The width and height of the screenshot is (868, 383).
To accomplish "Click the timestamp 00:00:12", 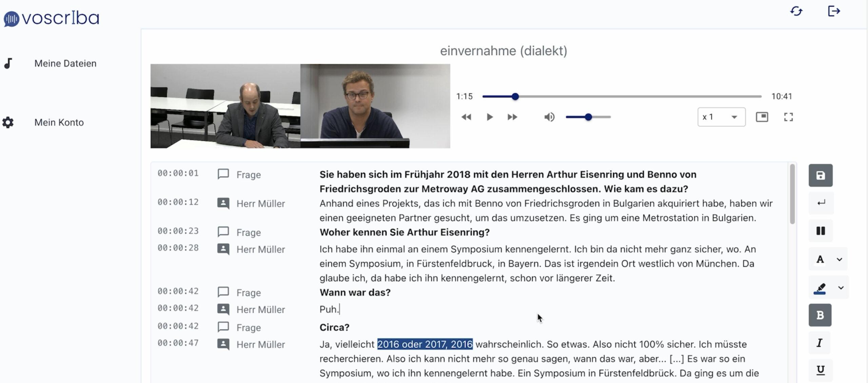I will (178, 202).
